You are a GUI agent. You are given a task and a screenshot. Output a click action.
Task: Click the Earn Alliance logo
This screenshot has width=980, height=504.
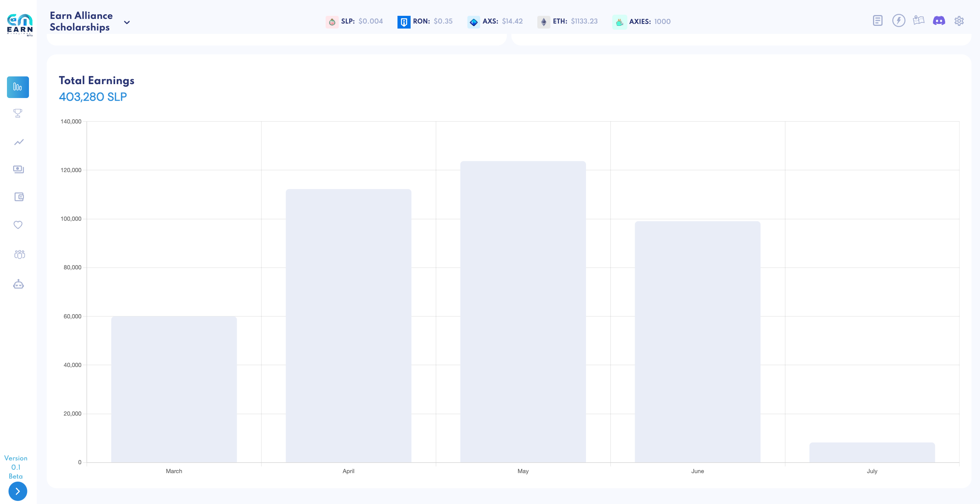[x=20, y=25]
